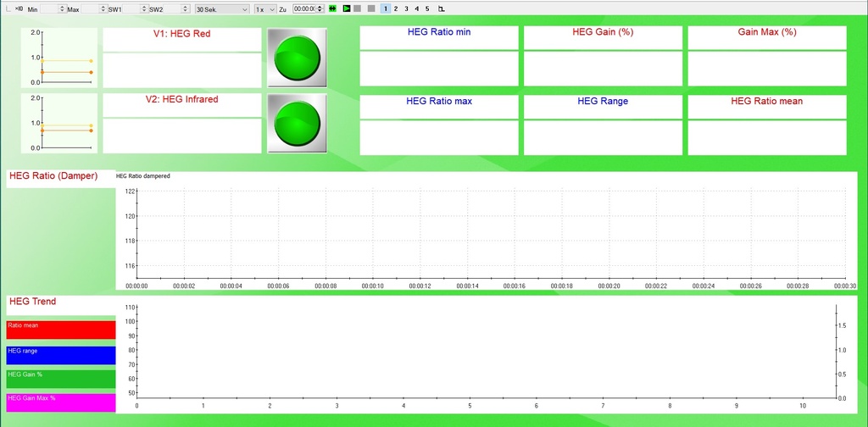Click the Gain Max (%) header
Image resolution: width=868 pixels, height=427 pixels.
point(767,32)
